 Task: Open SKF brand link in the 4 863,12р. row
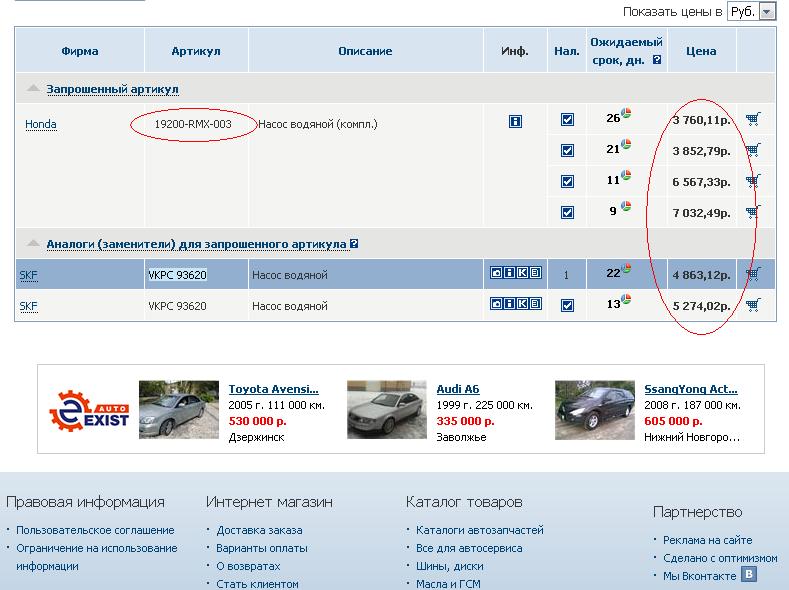(x=28, y=275)
